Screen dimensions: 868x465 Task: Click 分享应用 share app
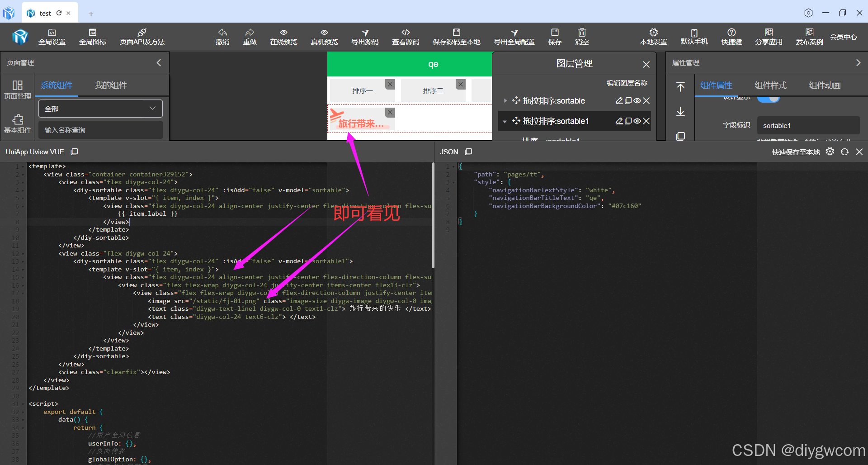[x=769, y=37]
